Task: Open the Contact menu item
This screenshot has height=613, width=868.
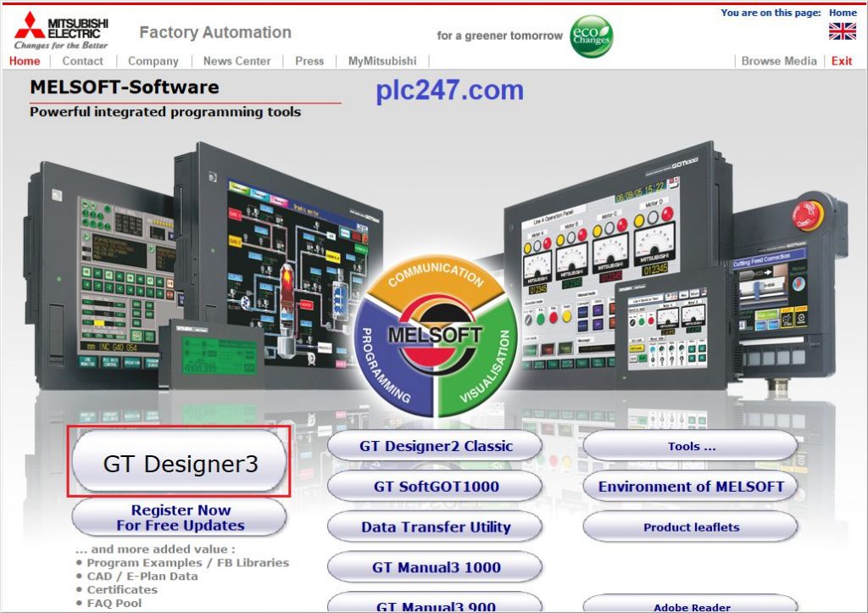Action: coord(82,61)
